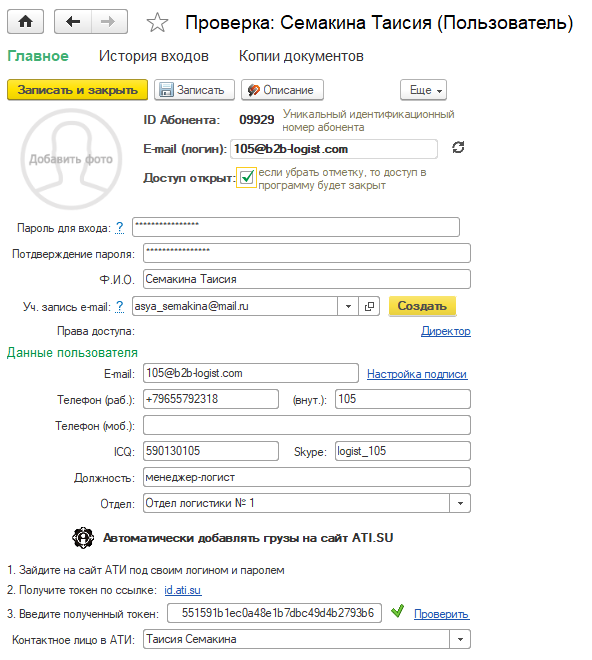592x660 pixels.
Task: Open the Еще menu
Action: click(423, 90)
